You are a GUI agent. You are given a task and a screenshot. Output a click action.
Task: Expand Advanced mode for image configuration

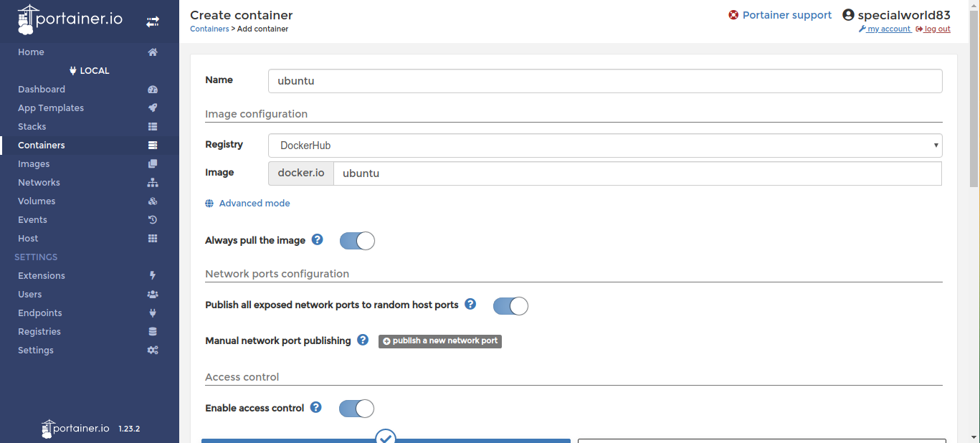(254, 204)
